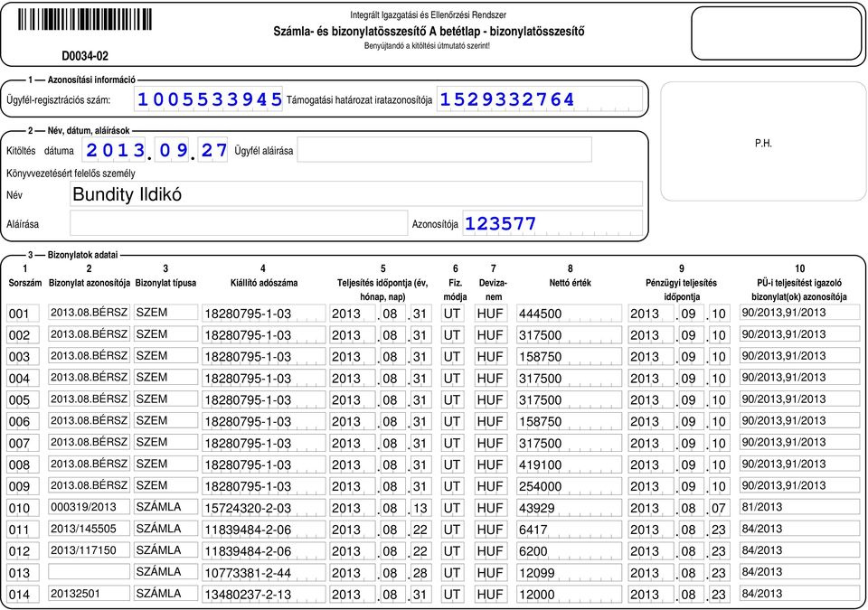The height and width of the screenshot is (610, 868).
Task: Click Bizonylat azonosítója 2013/117150
Action: point(90,550)
